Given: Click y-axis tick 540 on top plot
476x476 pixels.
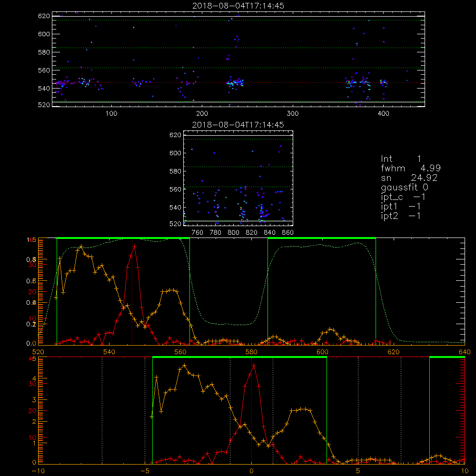Looking at the screenshot, I should coord(44,89).
